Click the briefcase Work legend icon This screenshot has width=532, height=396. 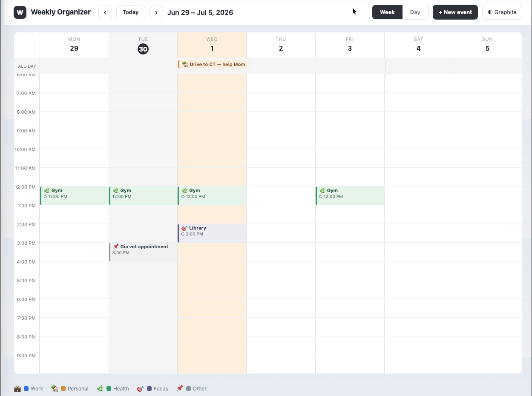[x=17, y=388]
